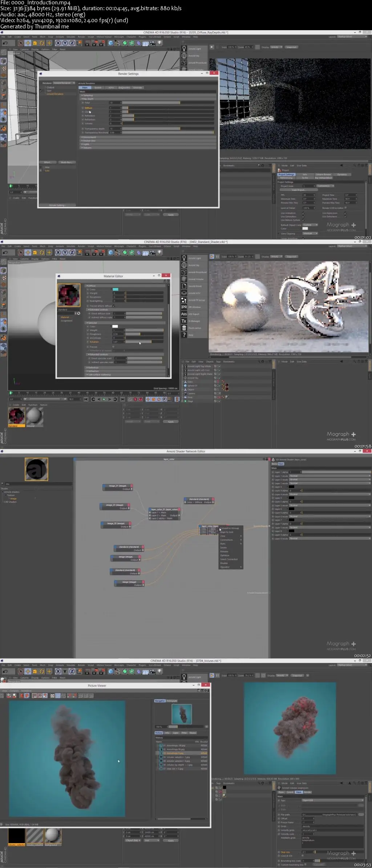
Task: Choose Rename from node context menu
Action: click(224, 551)
